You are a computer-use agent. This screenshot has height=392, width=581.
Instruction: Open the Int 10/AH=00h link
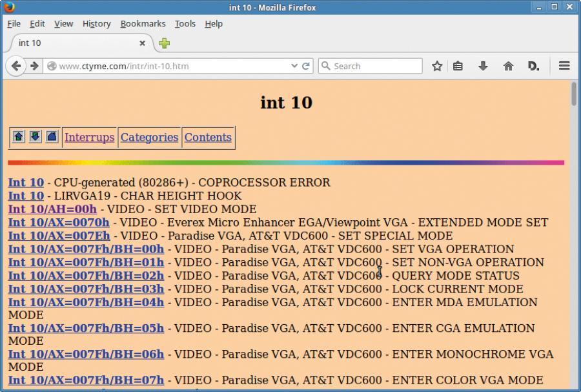pos(52,209)
